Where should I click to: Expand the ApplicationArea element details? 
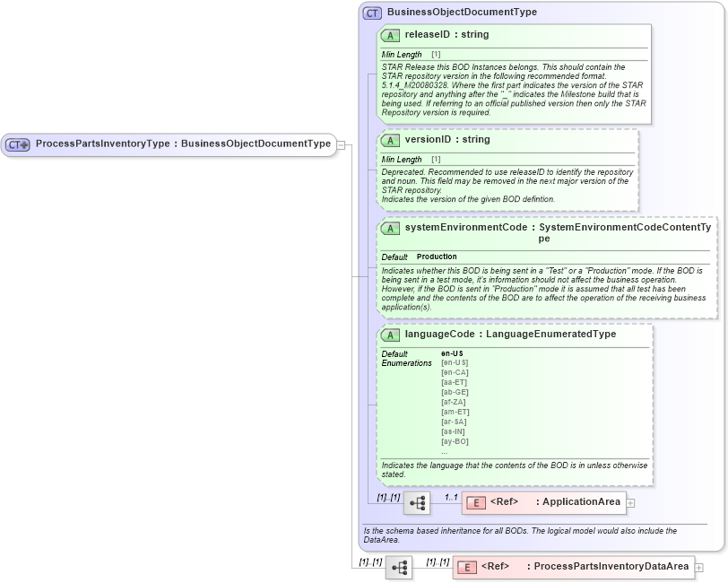(x=632, y=502)
